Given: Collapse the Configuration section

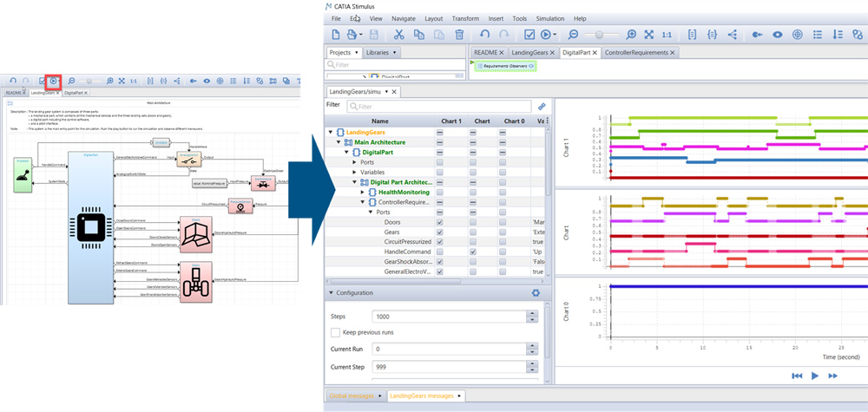Looking at the screenshot, I should (x=331, y=292).
